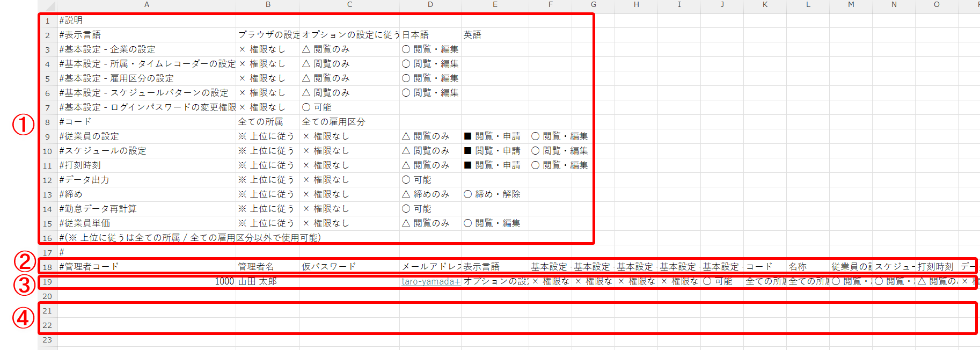The image size is (980, 350).
Task: Select column D header
Action: tap(430, 5)
